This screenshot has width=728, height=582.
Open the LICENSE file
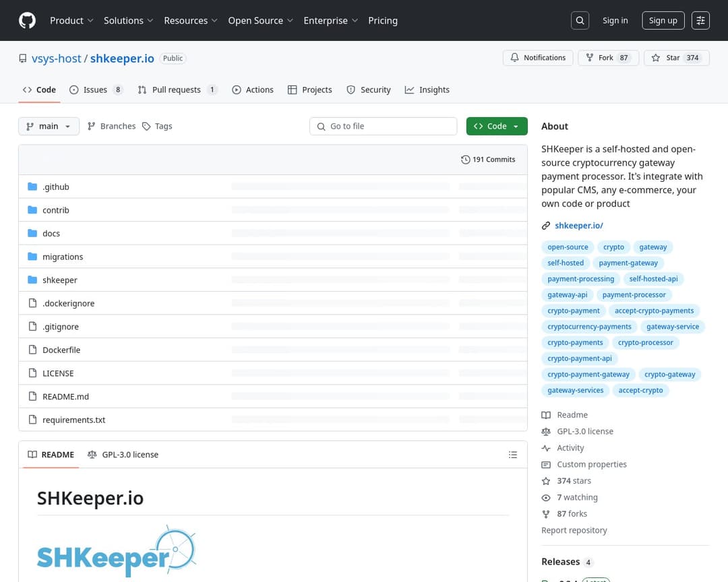pos(58,373)
